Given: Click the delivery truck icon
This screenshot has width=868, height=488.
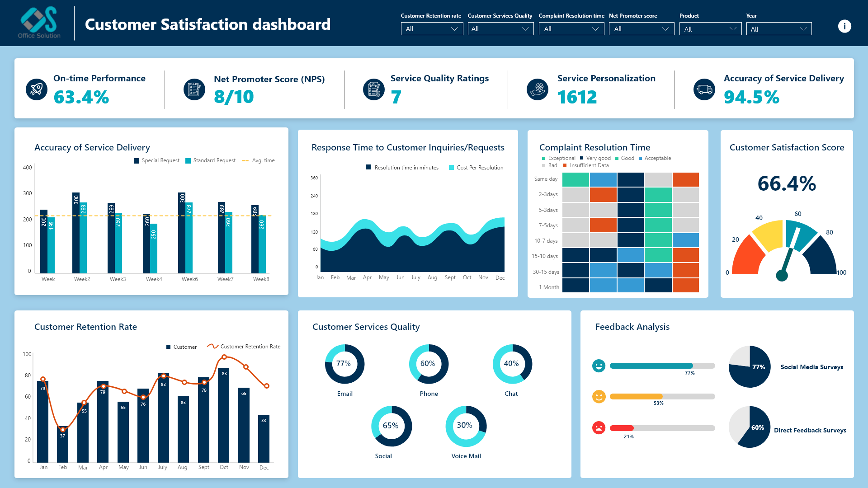Looking at the screenshot, I should pos(704,89).
